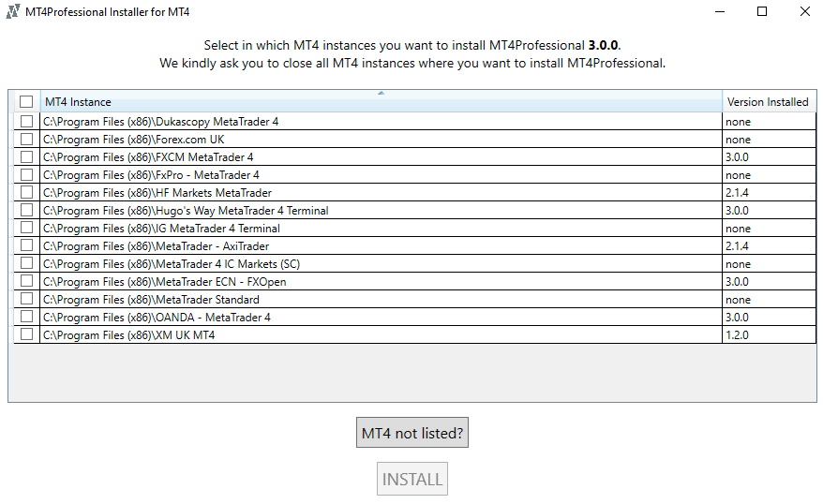The image size is (823, 504).
Task: Select the IG MetaTrader 4 Terminal path
Action: [x=161, y=229]
